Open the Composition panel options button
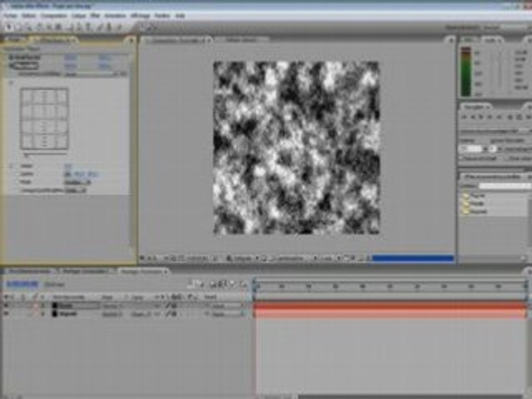 [x=450, y=40]
